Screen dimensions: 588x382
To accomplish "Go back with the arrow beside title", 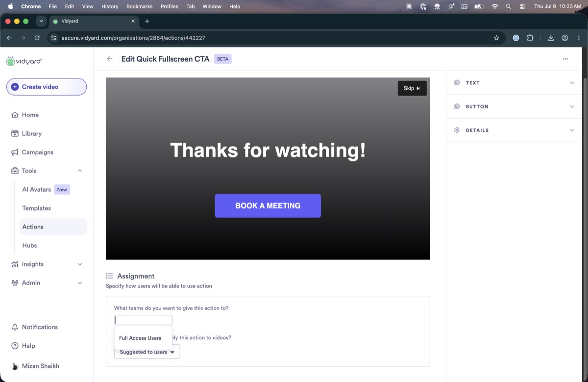I will point(110,59).
